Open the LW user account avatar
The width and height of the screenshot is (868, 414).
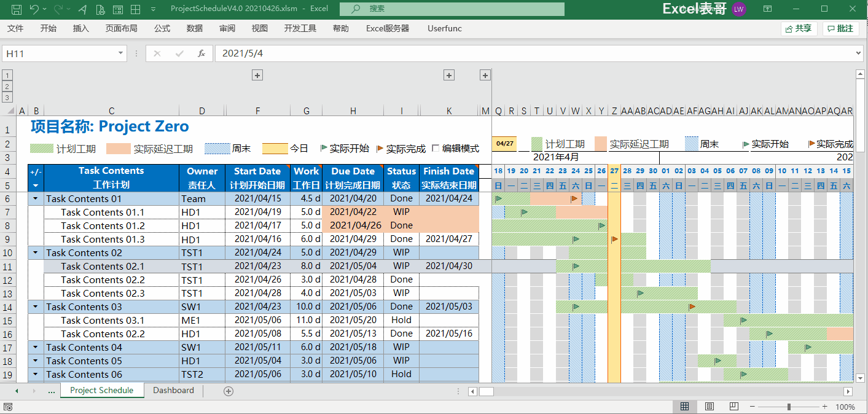pos(739,9)
